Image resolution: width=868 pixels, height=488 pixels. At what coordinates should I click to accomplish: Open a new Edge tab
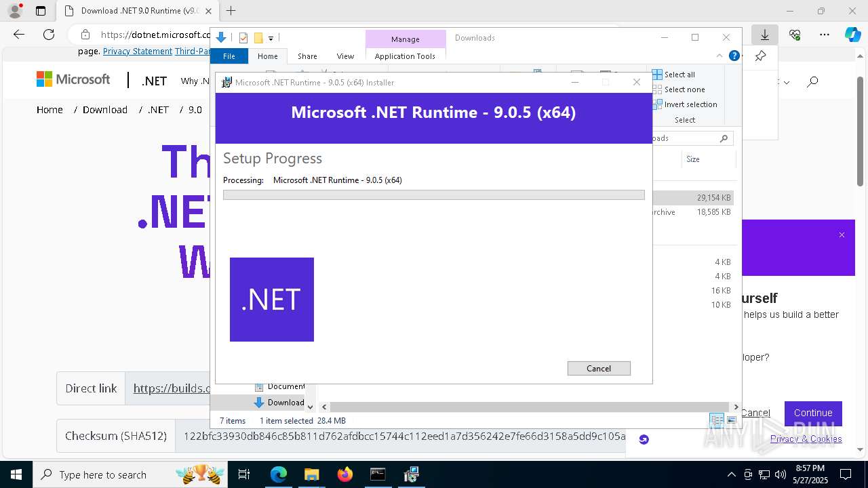(231, 11)
